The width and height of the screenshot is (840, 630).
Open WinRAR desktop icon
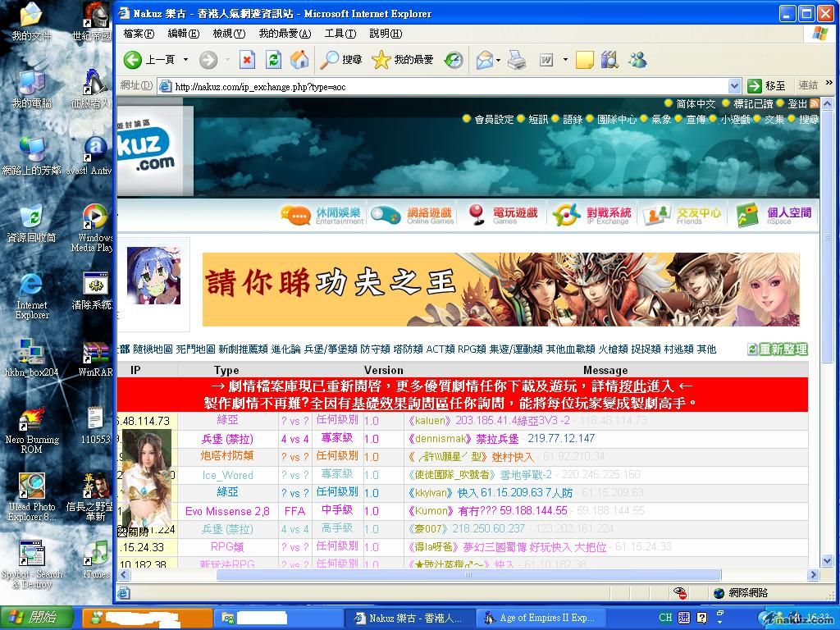pyautogui.click(x=95, y=358)
